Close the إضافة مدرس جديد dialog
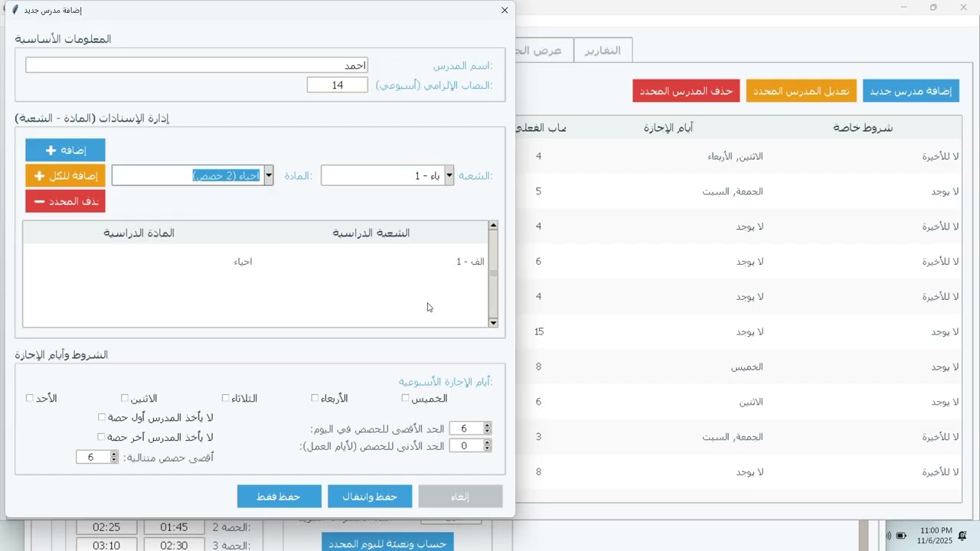This screenshot has width=980, height=551. point(505,10)
